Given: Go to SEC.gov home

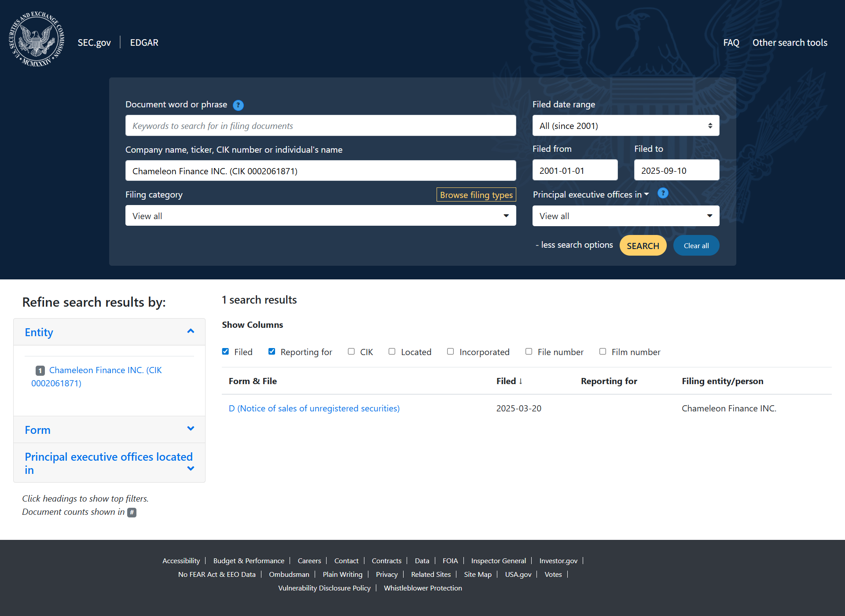Looking at the screenshot, I should [94, 43].
